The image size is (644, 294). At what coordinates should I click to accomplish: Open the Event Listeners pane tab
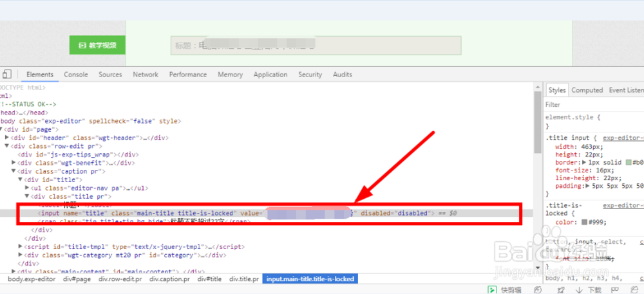pyautogui.click(x=626, y=90)
